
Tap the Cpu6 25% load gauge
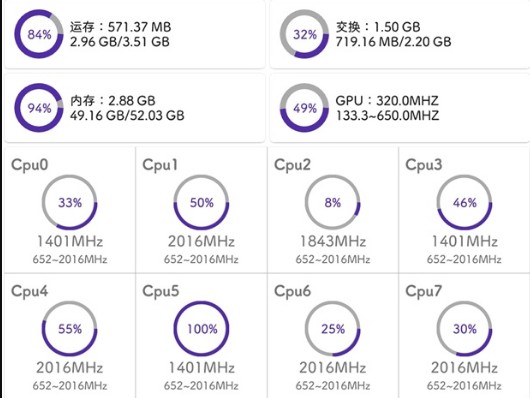[x=333, y=329]
